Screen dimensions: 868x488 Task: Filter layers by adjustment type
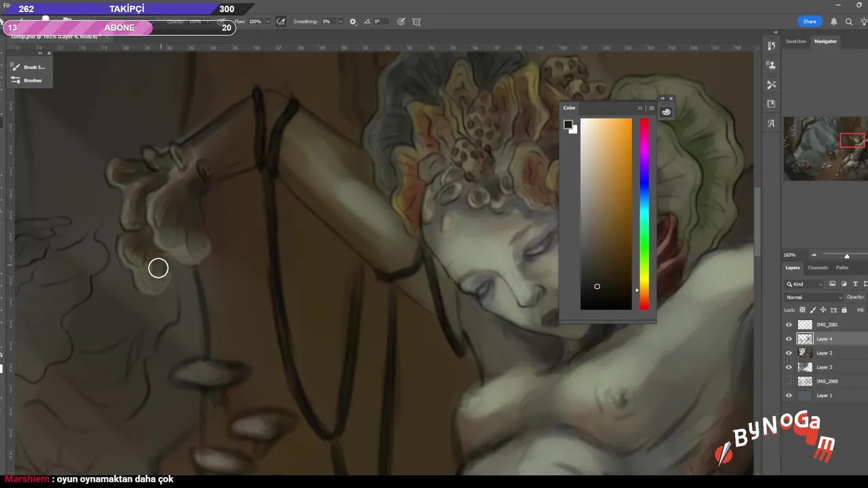point(844,284)
